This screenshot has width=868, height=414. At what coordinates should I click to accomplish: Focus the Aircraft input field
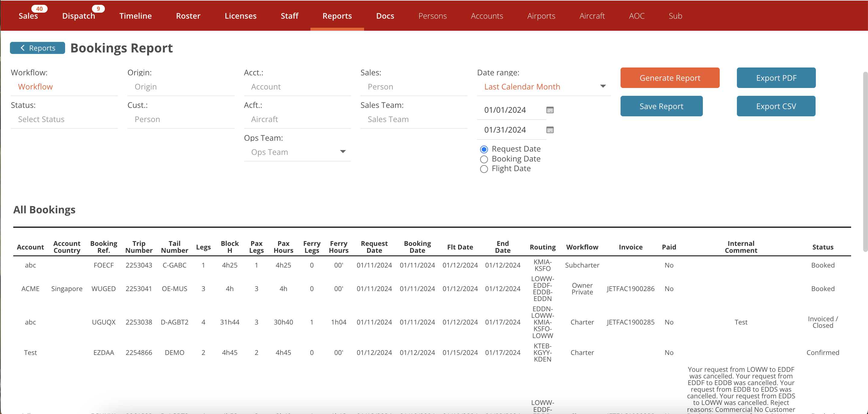click(297, 120)
